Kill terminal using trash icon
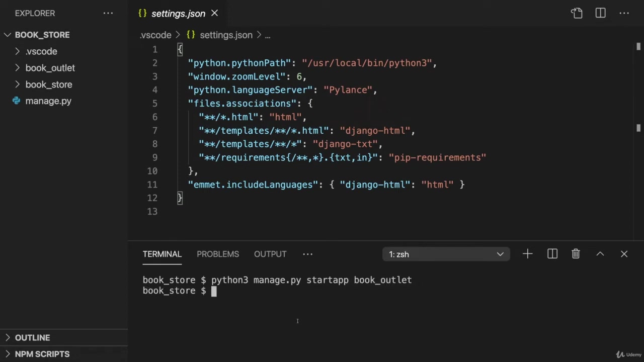644x362 pixels. (x=576, y=254)
